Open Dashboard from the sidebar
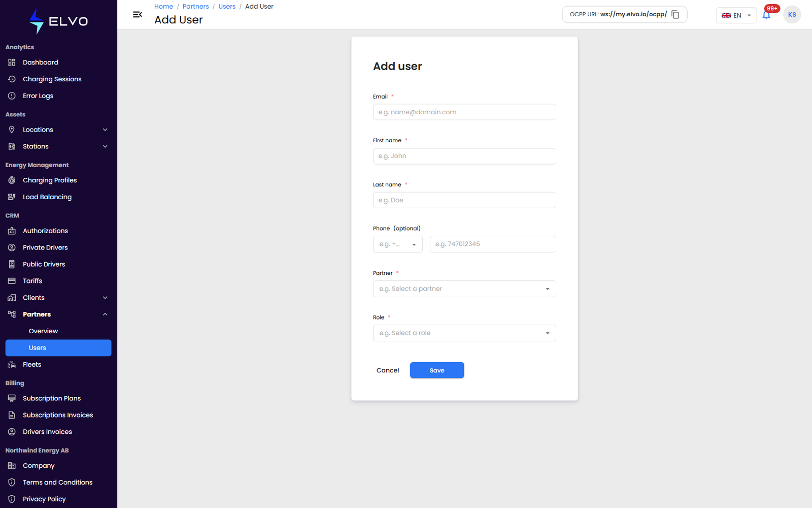The width and height of the screenshot is (812, 508). pyautogui.click(x=41, y=62)
